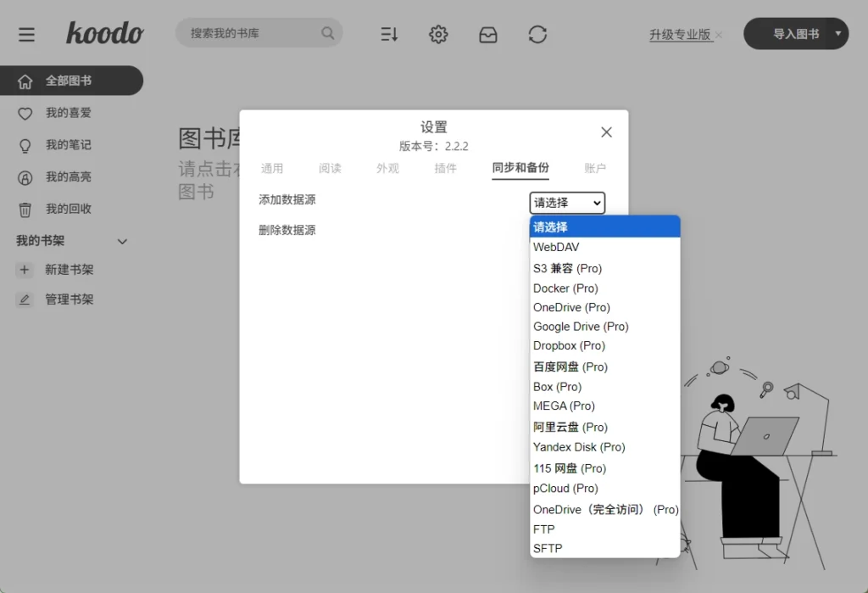This screenshot has width=868, height=593.
Task: Start sync with the circular sync icon
Action: 537,34
